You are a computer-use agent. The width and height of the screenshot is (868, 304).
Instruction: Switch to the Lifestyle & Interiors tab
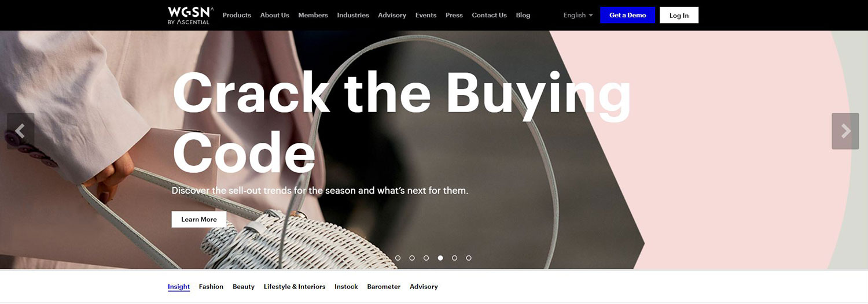point(295,287)
